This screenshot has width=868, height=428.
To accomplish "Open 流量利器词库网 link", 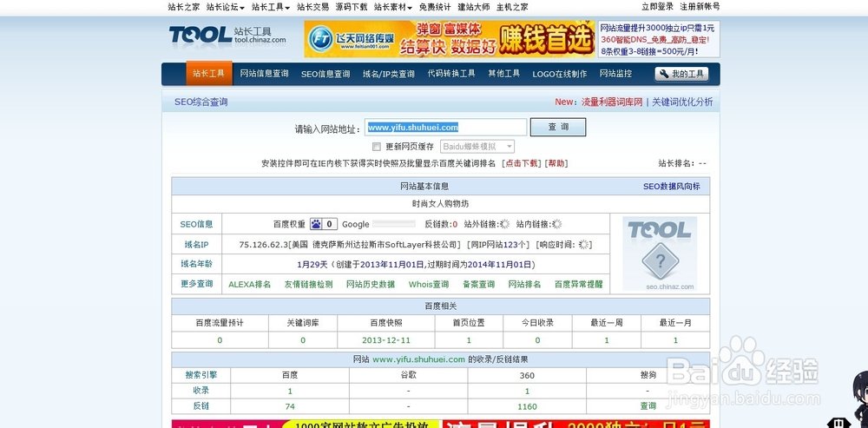I will [612, 102].
